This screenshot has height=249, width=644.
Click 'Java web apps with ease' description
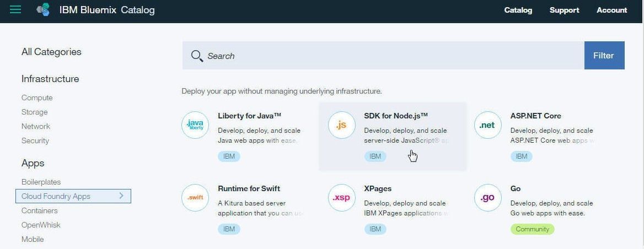tap(257, 140)
